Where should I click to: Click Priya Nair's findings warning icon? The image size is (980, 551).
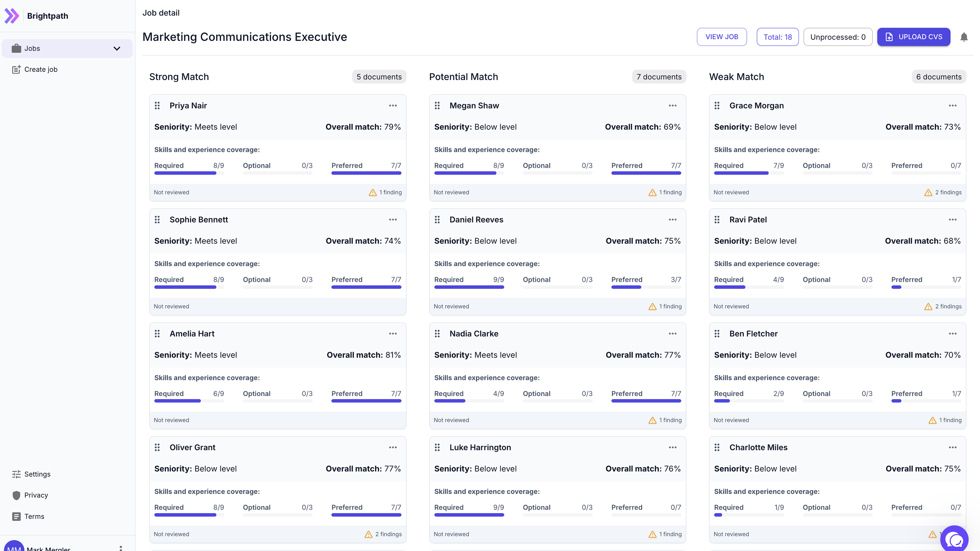(x=372, y=193)
